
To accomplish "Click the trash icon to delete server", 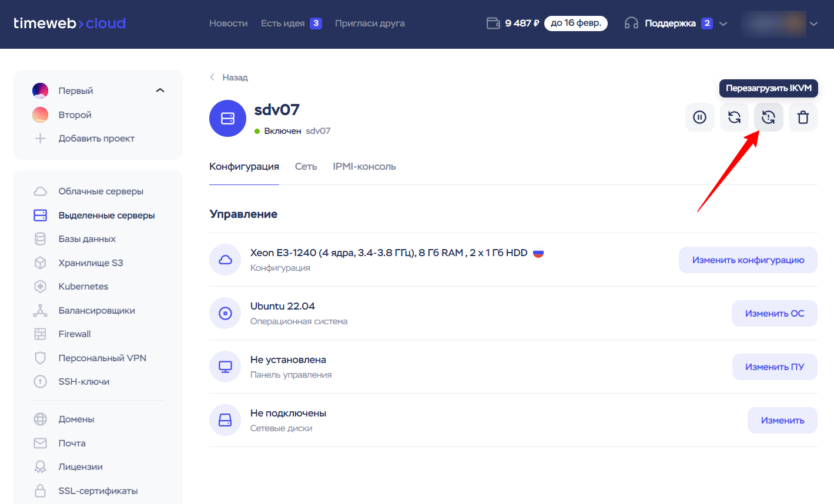I will [803, 117].
